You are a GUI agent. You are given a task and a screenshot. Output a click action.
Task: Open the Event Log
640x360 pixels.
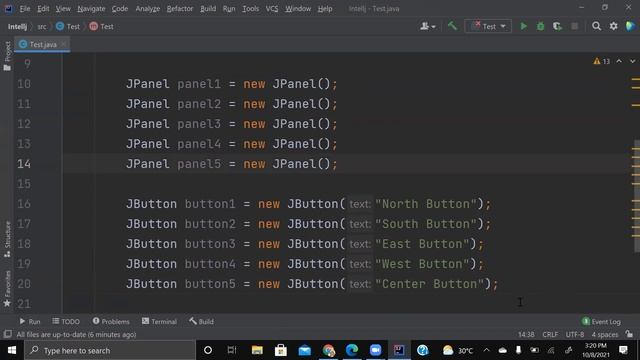601,322
